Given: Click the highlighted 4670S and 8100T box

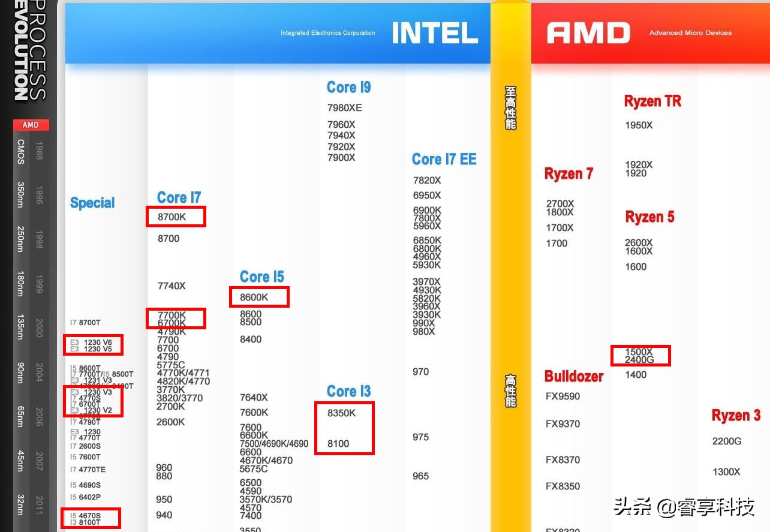Looking at the screenshot, I should click(91, 518).
